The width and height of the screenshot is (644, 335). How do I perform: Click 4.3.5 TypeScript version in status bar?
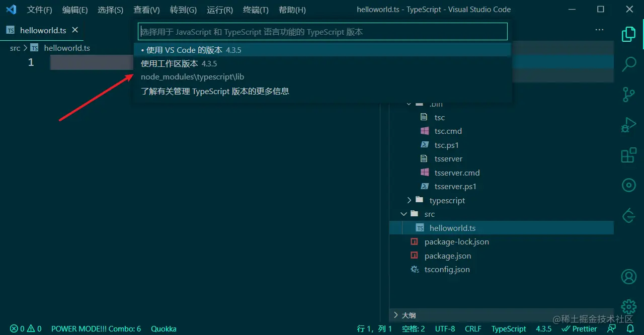(x=543, y=329)
